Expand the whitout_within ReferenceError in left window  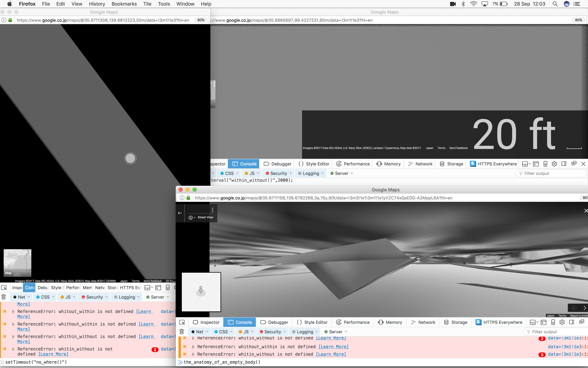(x=13, y=312)
